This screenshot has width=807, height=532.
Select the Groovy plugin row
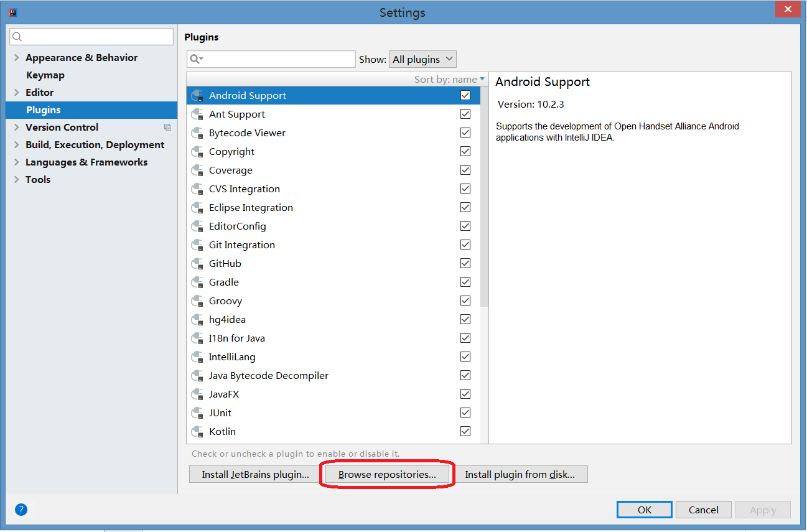334,301
